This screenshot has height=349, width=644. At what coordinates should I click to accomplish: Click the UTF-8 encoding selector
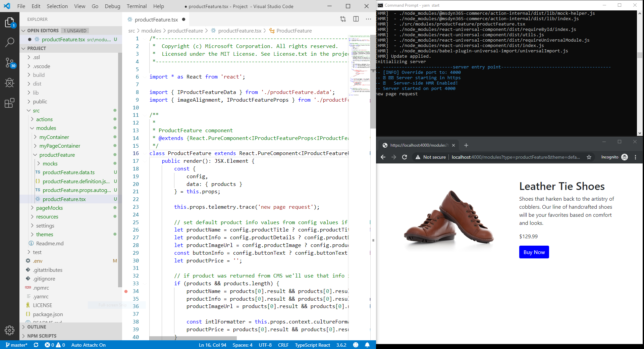tap(265, 345)
